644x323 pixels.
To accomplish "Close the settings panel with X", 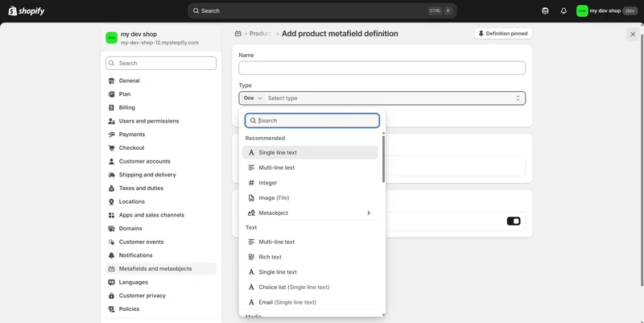I will (633, 35).
